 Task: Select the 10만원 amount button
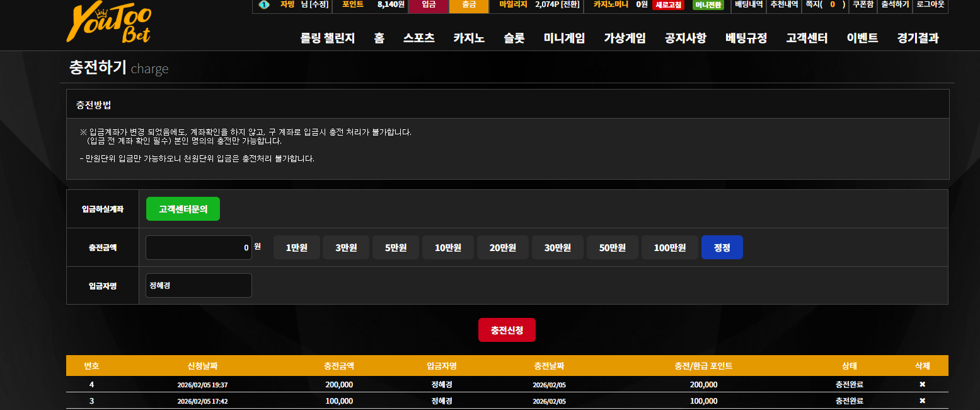pos(447,247)
